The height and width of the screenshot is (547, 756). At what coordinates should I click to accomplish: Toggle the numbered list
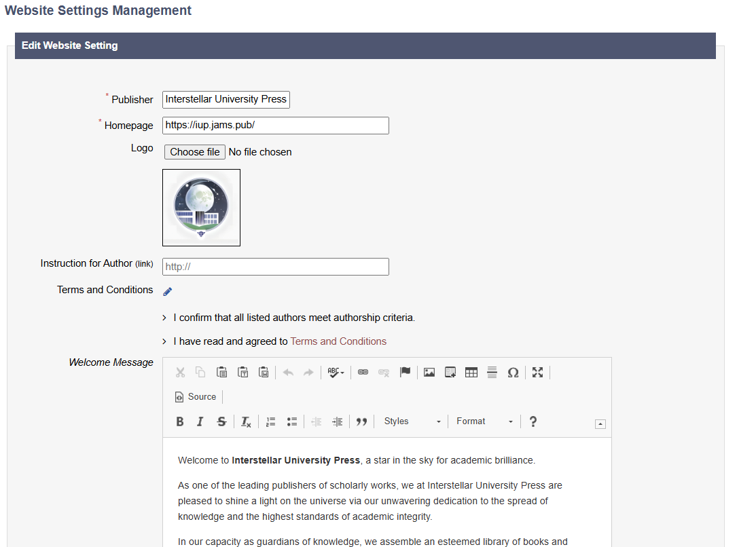tap(271, 421)
